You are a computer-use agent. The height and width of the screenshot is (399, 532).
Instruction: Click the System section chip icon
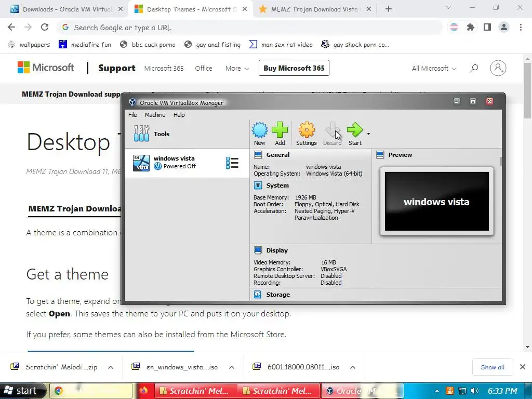pyautogui.click(x=258, y=185)
